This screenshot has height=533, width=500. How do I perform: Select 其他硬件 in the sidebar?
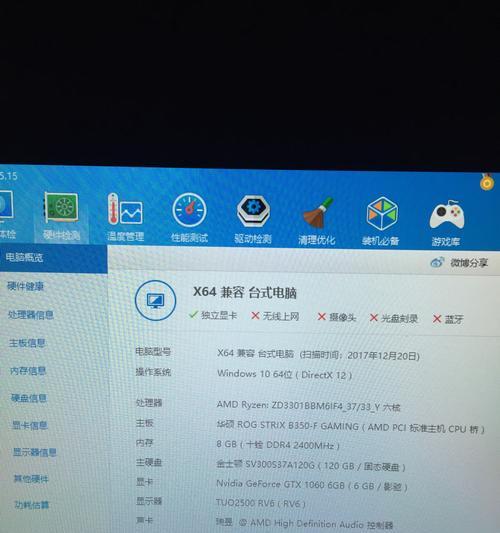(x=31, y=479)
